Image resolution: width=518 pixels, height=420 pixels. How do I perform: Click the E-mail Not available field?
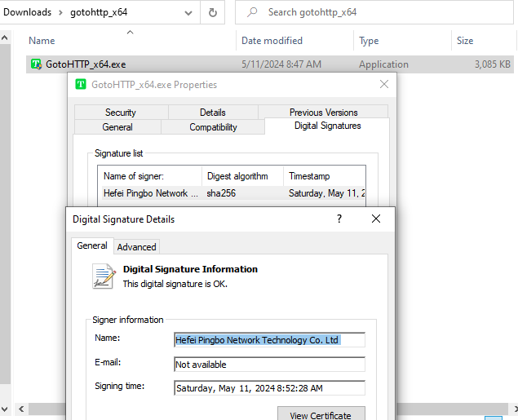[269, 365]
